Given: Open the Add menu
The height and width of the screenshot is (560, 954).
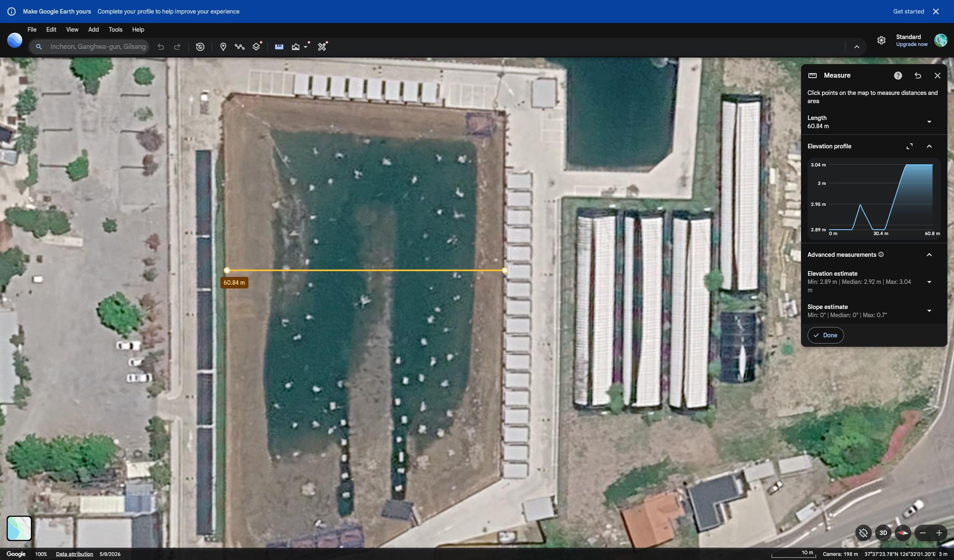Looking at the screenshot, I should pos(93,30).
